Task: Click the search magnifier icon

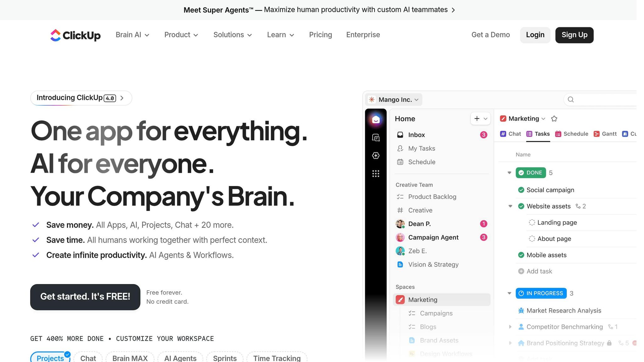Action: pyautogui.click(x=571, y=100)
